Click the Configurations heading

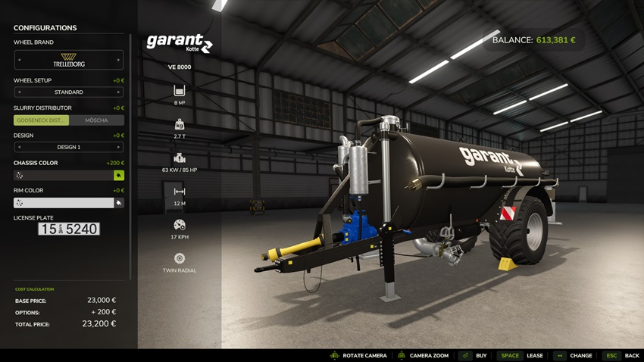(x=45, y=28)
